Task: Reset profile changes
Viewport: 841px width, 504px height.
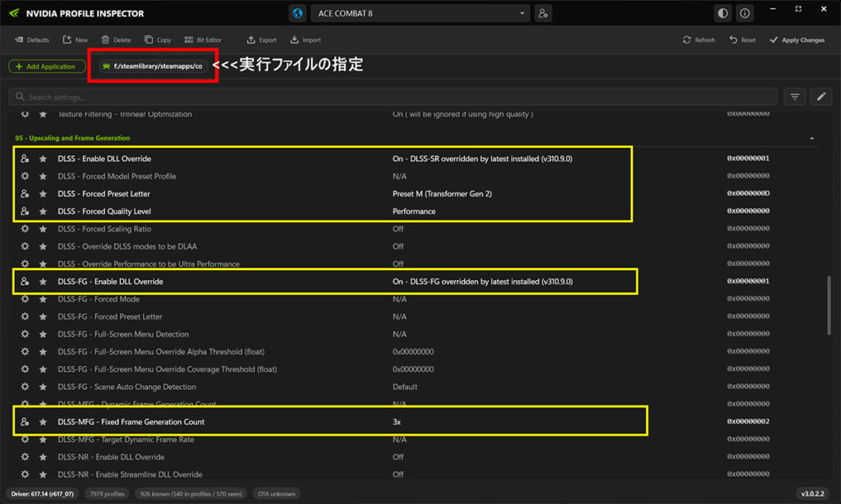Action: pos(742,39)
